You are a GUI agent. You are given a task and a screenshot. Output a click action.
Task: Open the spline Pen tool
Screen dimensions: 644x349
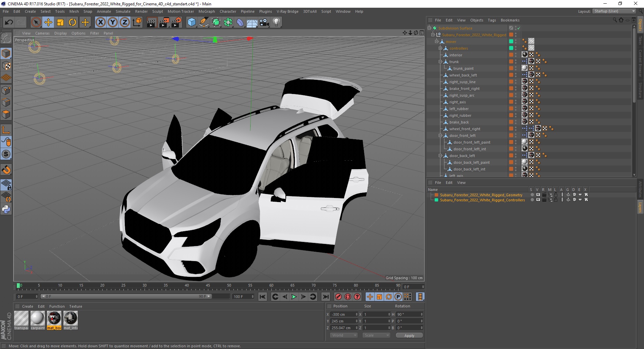(x=204, y=22)
